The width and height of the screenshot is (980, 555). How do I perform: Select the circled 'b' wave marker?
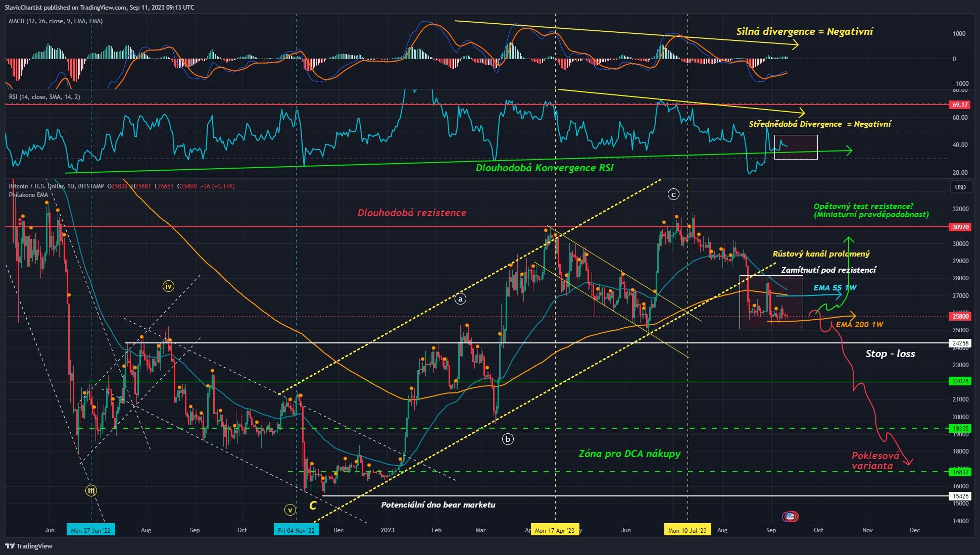click(x=508, y=439)
